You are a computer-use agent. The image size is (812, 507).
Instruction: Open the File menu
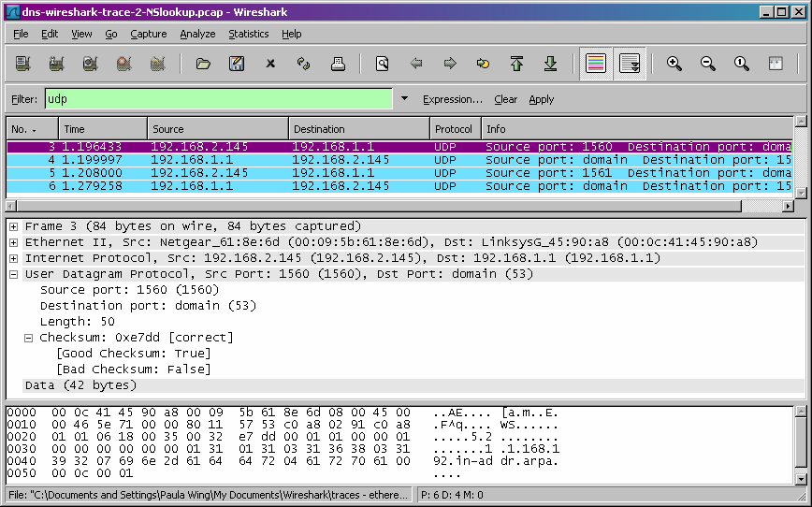pos(21,34)
